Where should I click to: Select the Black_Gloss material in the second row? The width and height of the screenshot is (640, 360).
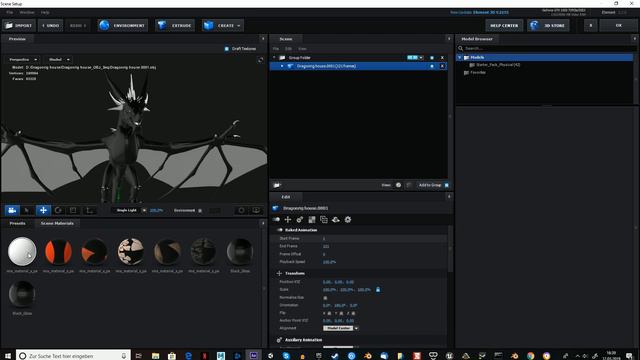tap(22, 294)
